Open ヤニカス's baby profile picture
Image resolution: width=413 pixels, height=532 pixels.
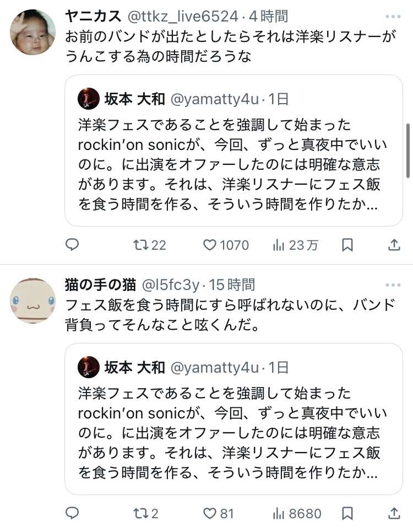coord(32,32)
